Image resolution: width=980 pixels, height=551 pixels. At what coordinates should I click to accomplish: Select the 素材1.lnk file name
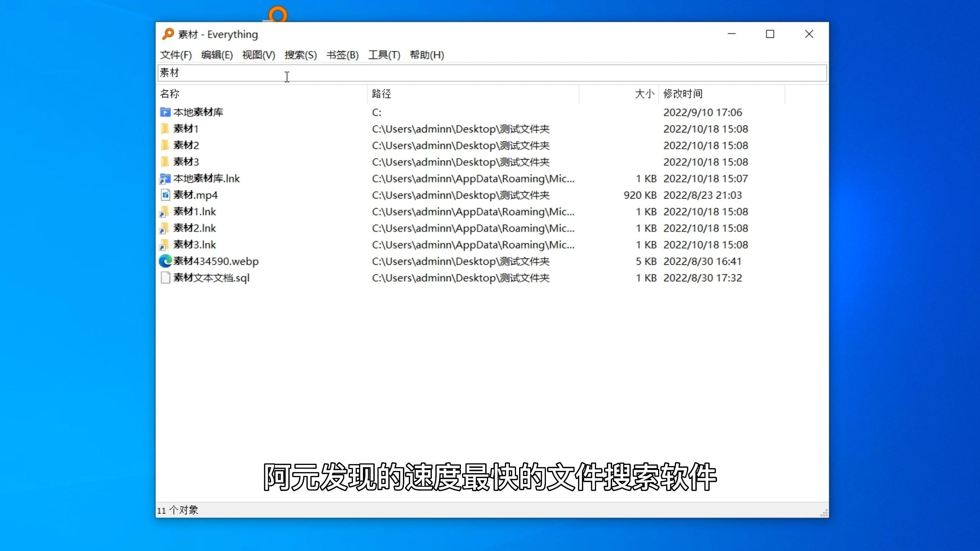point(194,212)
